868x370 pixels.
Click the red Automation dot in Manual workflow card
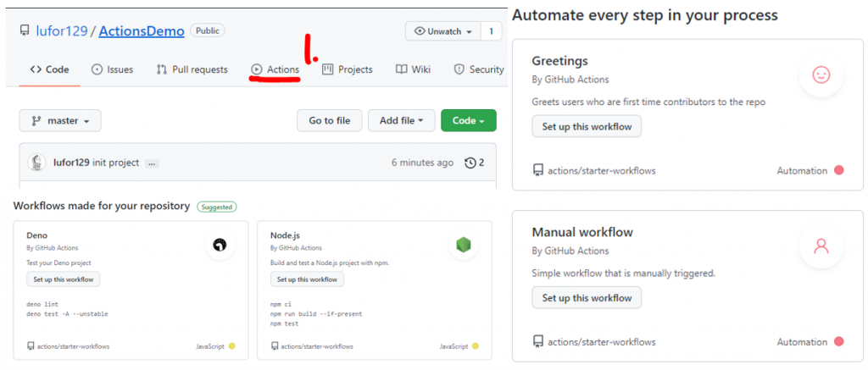pos(838,342)
